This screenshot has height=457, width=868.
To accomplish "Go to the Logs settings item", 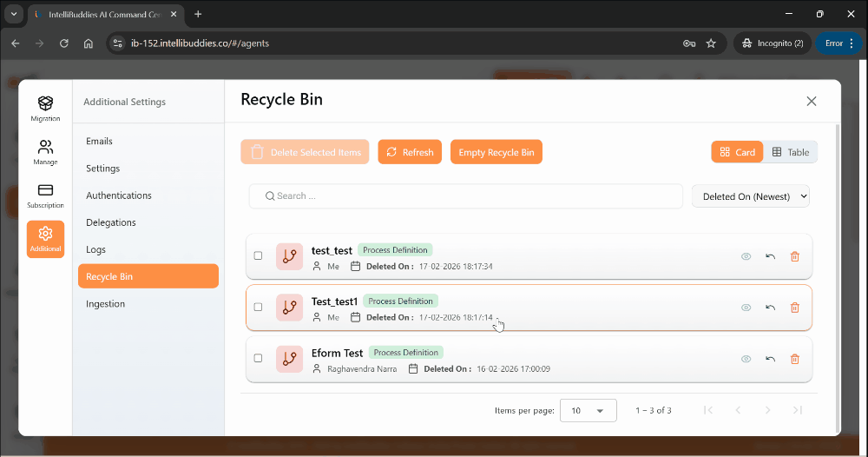I will click(x=96, y=249).
